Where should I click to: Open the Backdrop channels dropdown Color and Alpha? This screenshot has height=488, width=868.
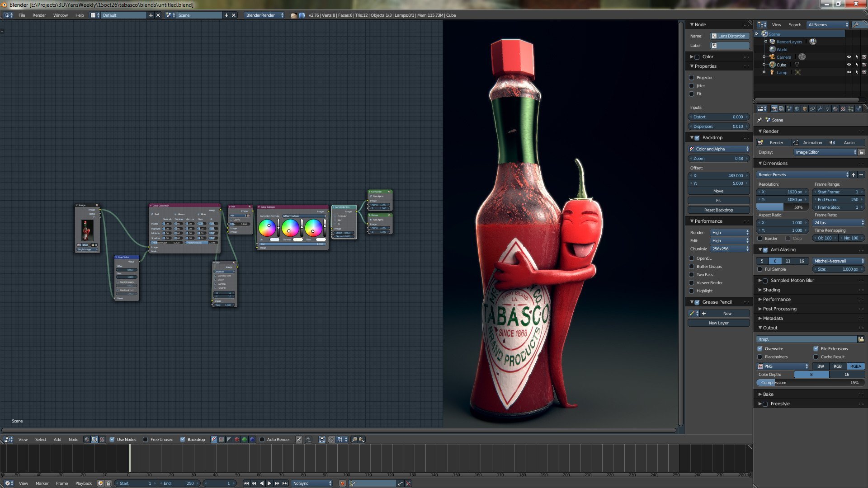tap(718, 149)
